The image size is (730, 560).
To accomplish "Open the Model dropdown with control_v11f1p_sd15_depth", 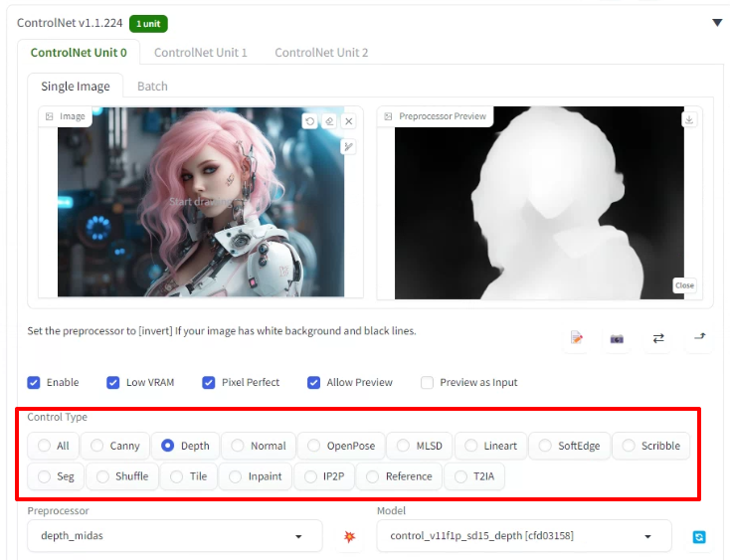I will (x=524, y=536).
